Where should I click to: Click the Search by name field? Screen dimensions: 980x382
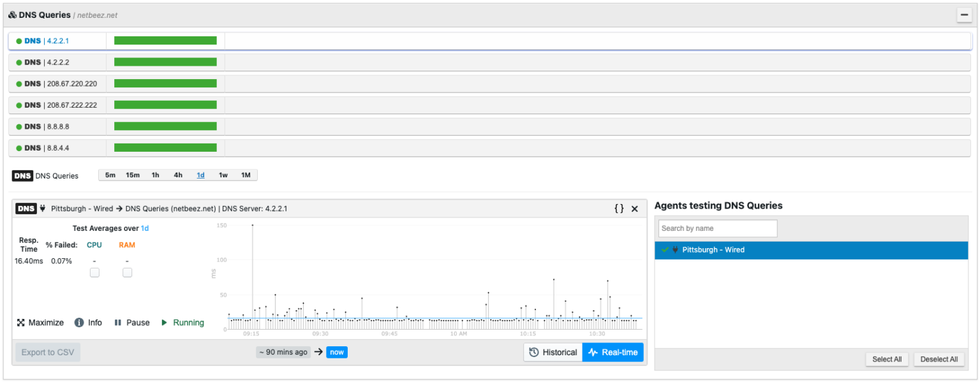coord(717,228)
